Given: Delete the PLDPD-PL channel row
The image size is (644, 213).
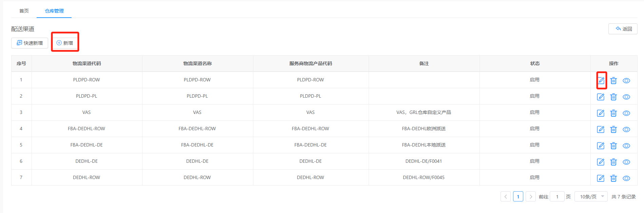Looking at the screenshot, I should tap(613, 97).
